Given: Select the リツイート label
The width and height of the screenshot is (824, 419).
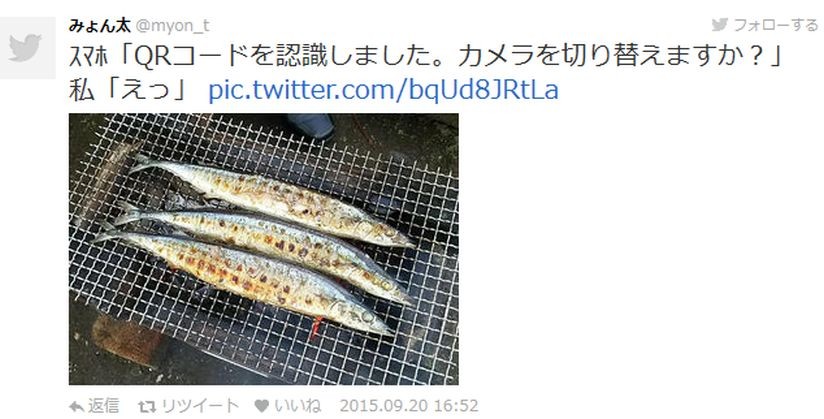Looking at the screenshot, I should [200, 406].
